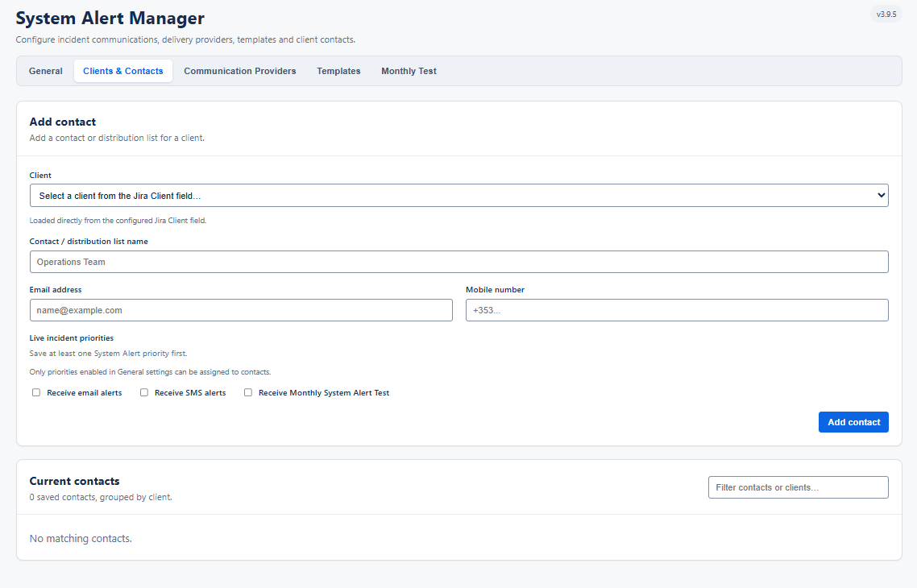This screenshot has width=917, height=588.
Task: Select the Clients & Contacts tab
Action: [x=122, y=71]
